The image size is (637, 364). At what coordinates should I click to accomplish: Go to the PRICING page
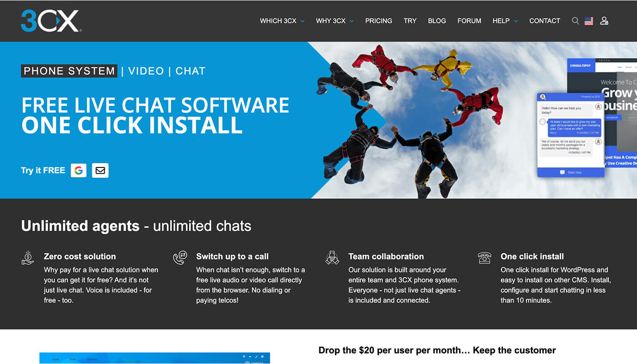[x=379, y=21]
